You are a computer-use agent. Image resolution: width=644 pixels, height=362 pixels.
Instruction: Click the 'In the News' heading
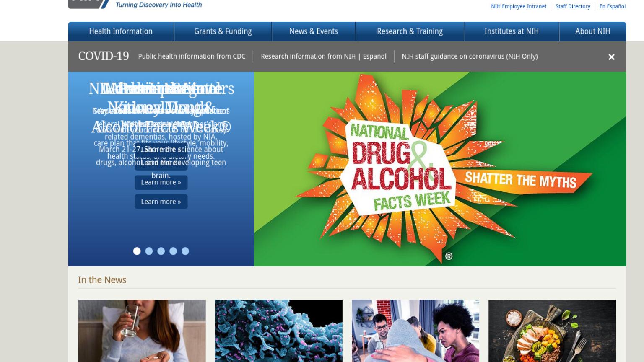(x=102, y=280)
